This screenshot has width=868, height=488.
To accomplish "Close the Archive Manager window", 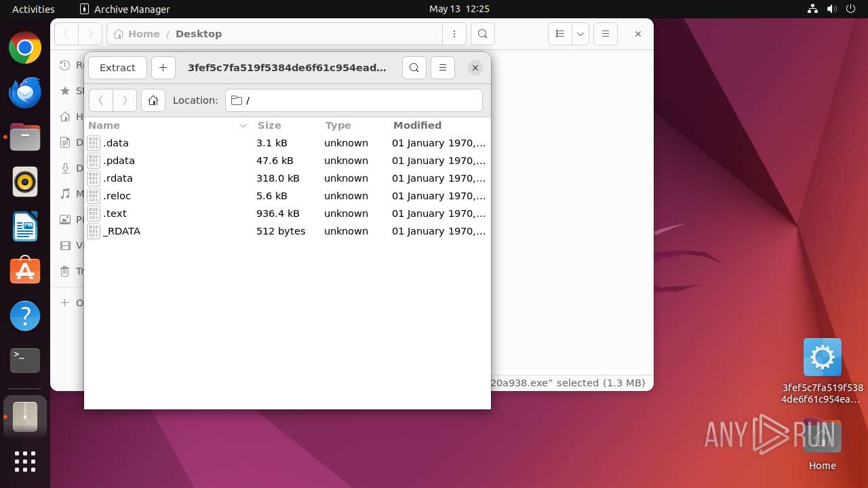I will [x=475, y=68].
